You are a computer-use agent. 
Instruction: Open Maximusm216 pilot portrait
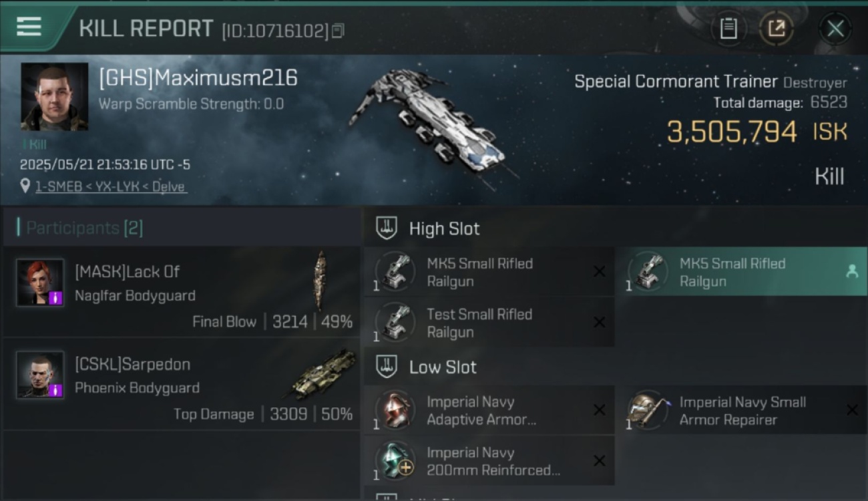pyautogui.click(x=54, y=97)
